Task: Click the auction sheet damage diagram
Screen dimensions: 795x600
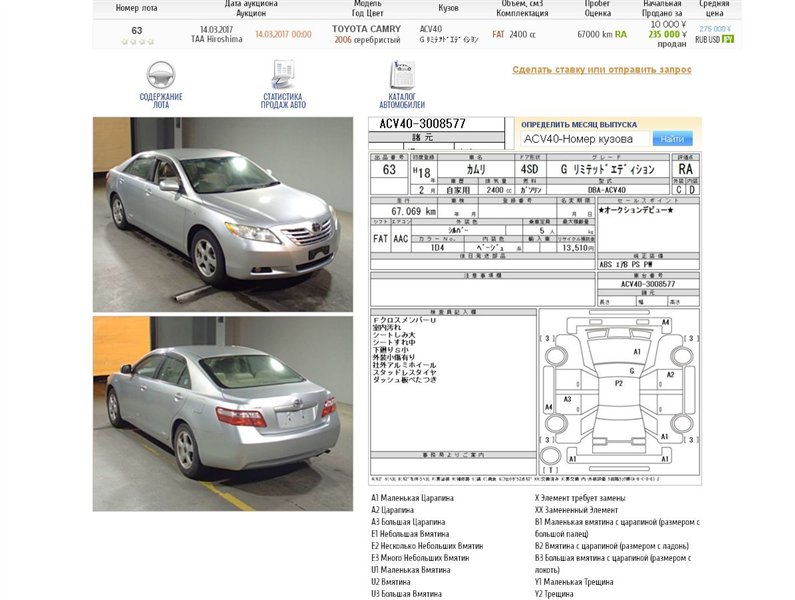Action: tap(619, 393)
